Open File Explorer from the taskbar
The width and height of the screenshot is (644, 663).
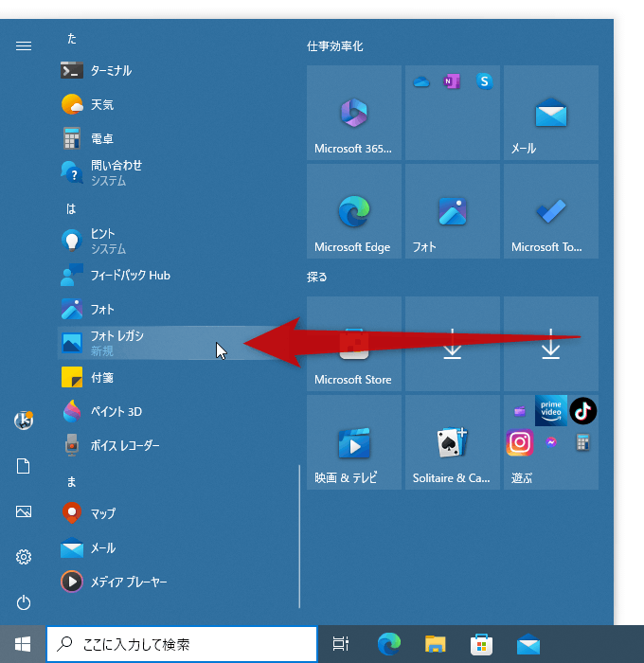click(435, 644)
